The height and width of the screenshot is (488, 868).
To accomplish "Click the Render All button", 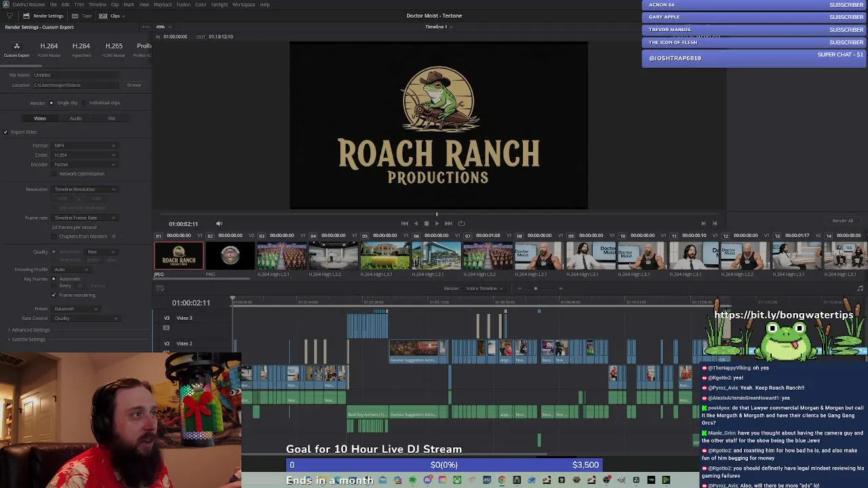I will pyautogui.click(x=842, y=221).
